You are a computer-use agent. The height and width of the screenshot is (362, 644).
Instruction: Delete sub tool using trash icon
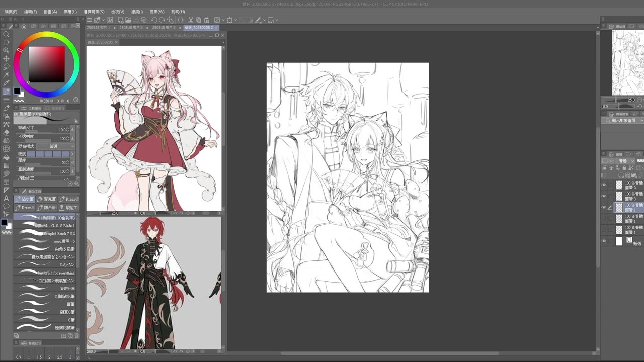[76, 335]
